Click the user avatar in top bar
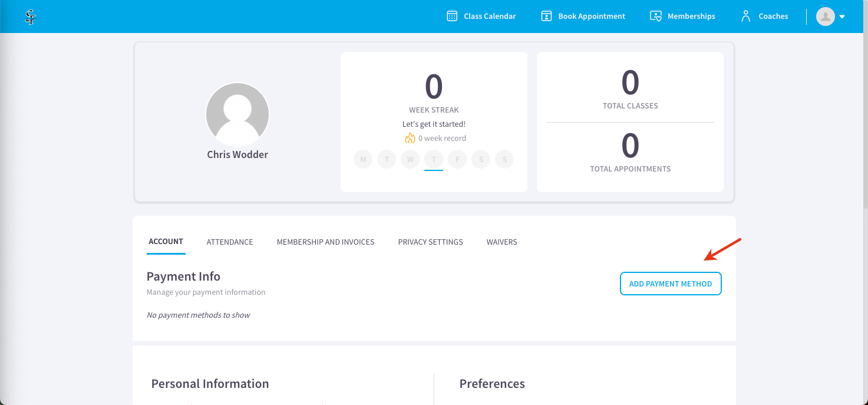Viewport: 868px width, 405px height. coord(826,16)
